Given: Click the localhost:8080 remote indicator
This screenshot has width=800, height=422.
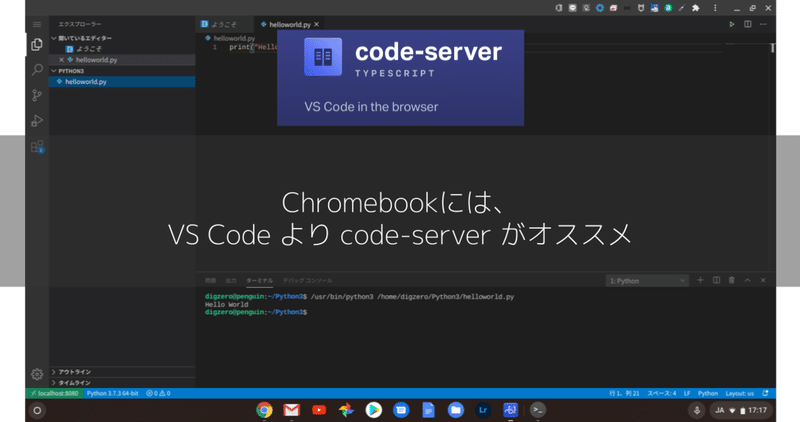Looking at the screenshot, I should pyautogui.click(x=54, y=393).
